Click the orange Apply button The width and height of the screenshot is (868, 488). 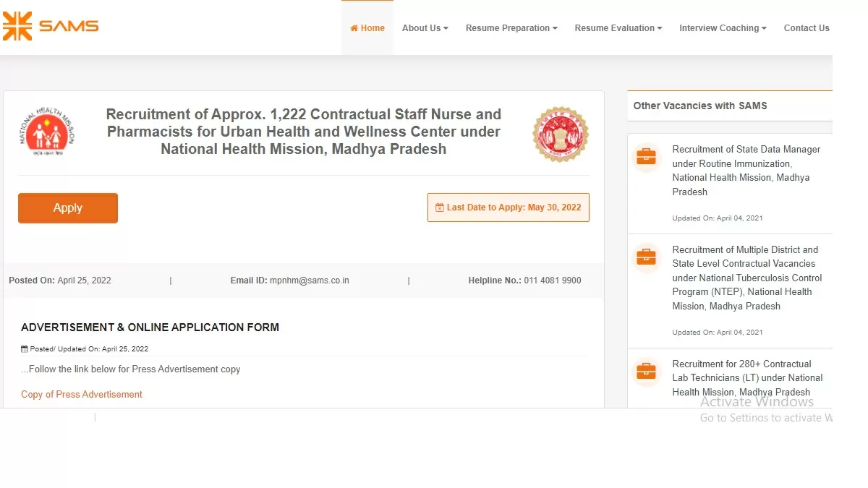68,208
